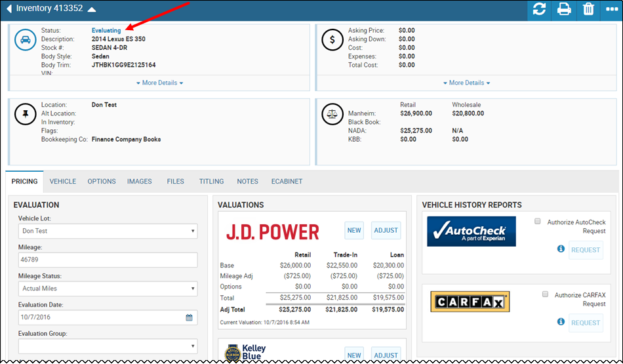623x364 pixels.
Task: Open the OPTIONS tab
Action: click(x=102, y=181)
